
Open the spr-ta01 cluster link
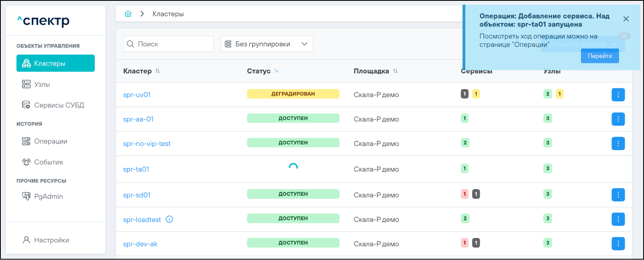point(136,169)
